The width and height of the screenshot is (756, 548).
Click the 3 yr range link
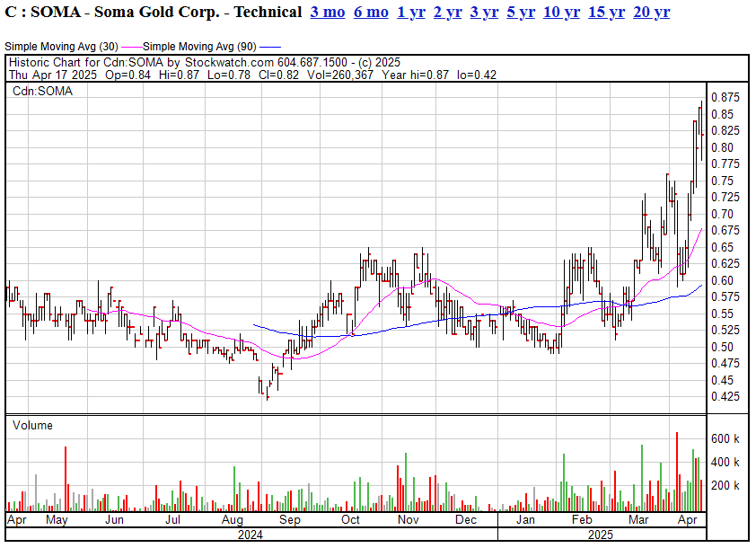point(484,12)
